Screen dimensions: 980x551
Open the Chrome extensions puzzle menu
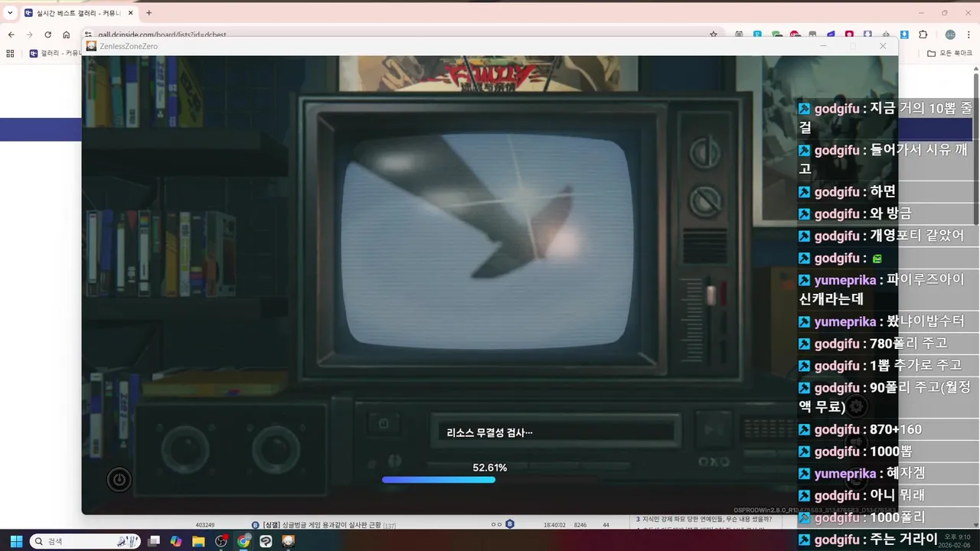pyautogui.click(x=923, y=34)
